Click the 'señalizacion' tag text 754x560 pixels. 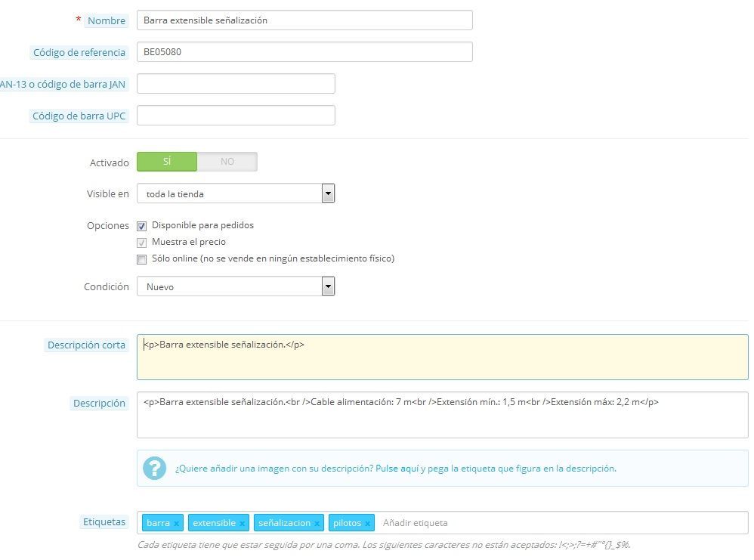coord(284,523)
